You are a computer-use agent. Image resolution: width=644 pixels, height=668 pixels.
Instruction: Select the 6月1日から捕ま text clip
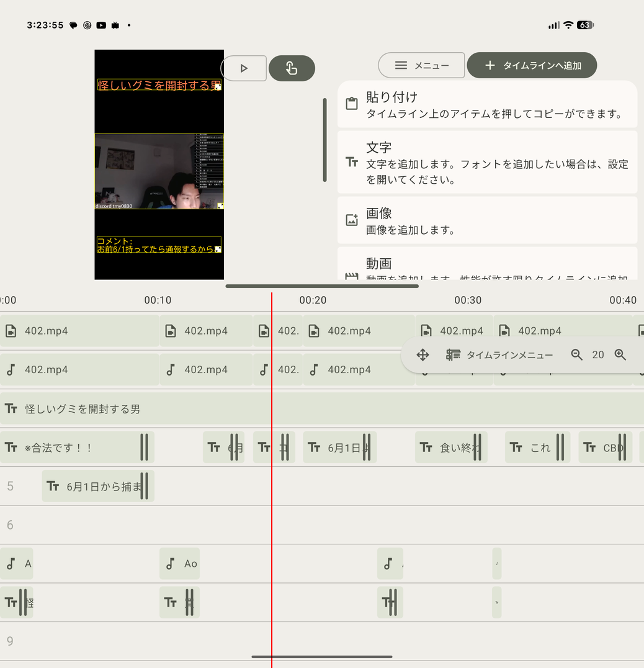tap(98, 486)
